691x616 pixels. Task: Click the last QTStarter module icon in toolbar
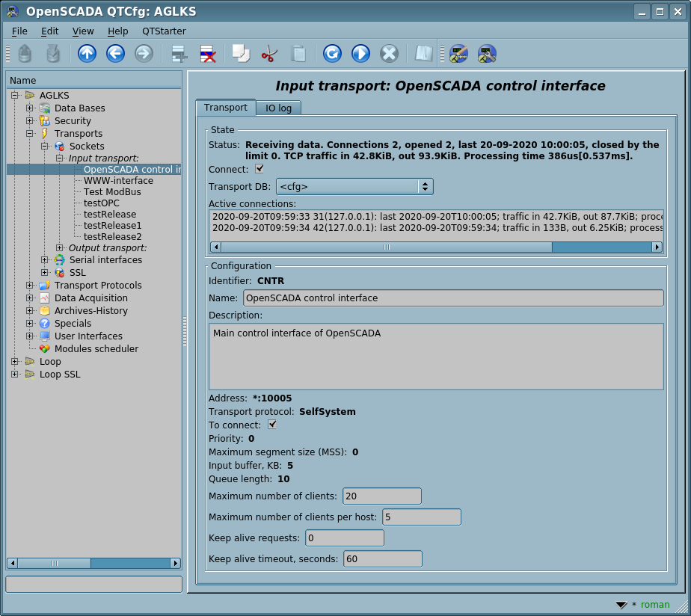(x=487, y=54)
